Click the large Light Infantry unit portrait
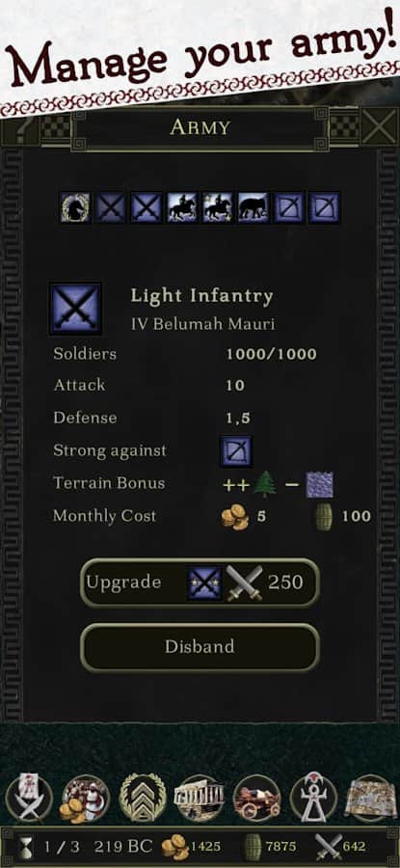400x868 pixels. pos(75,309)
